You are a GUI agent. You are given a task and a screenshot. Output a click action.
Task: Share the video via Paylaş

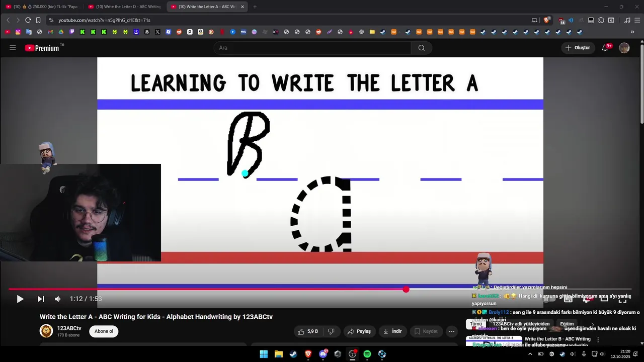[360, 331]
